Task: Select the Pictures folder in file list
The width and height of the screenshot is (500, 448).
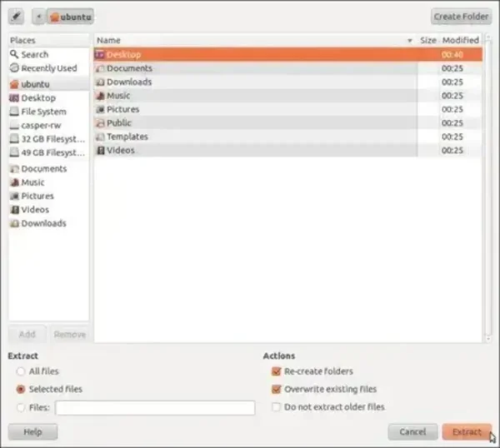Action: pos(288,109)
